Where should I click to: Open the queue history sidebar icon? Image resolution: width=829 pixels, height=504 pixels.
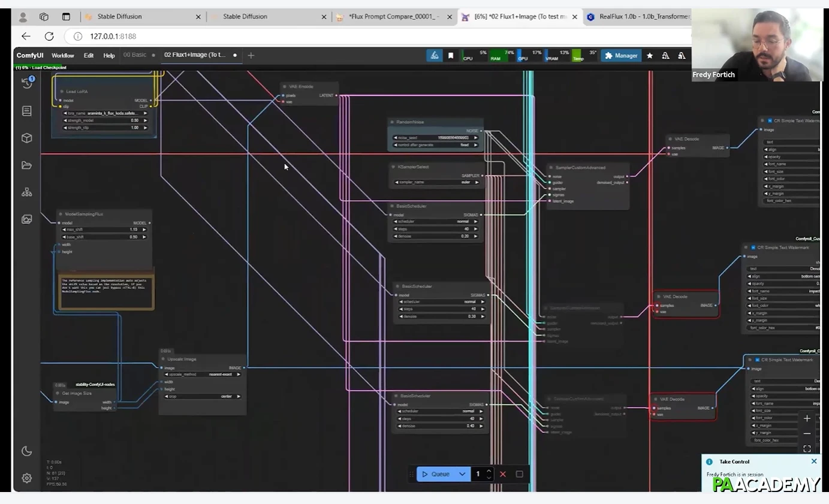click(27, 83)
